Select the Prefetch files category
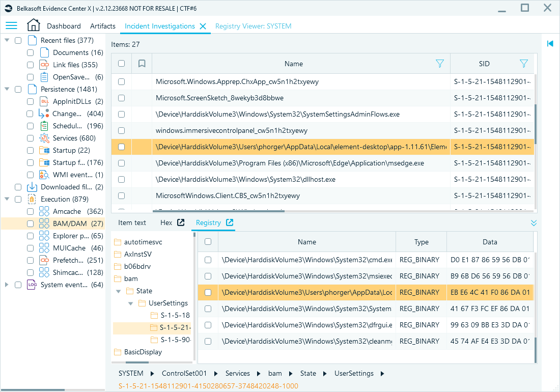This screenshot has height=392, width=560. [68, 260]
